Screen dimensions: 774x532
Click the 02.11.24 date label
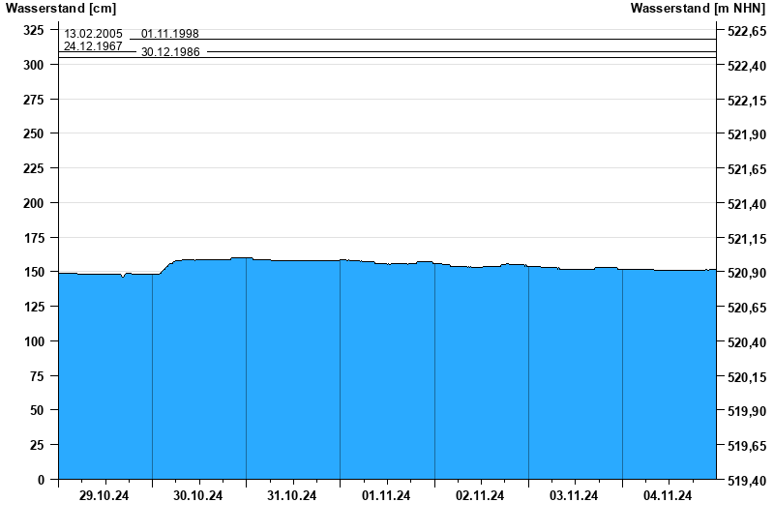coord(480,496)
